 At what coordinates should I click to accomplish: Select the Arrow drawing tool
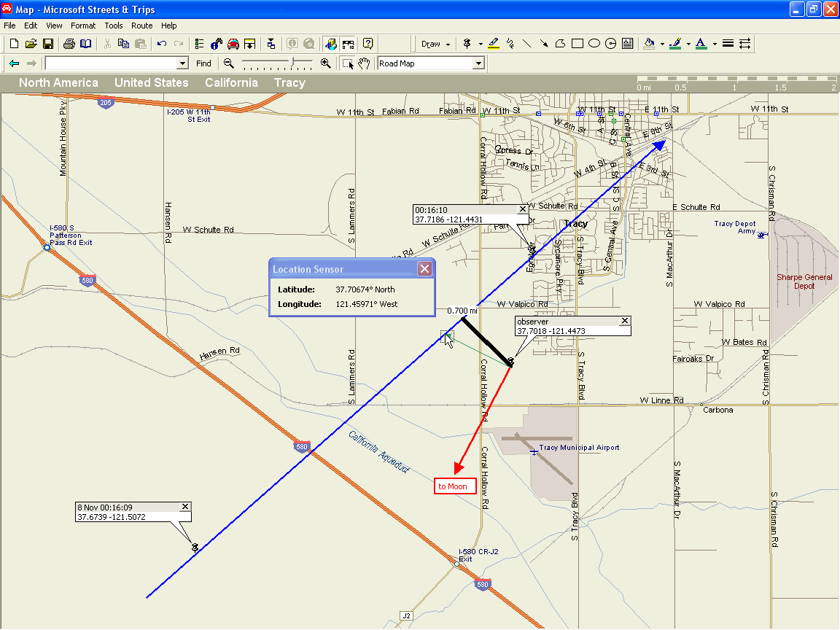click(x=544, y=44)
